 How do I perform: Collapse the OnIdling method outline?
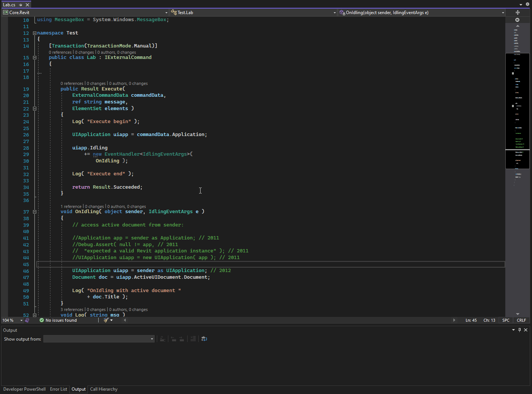coord(34,212)
